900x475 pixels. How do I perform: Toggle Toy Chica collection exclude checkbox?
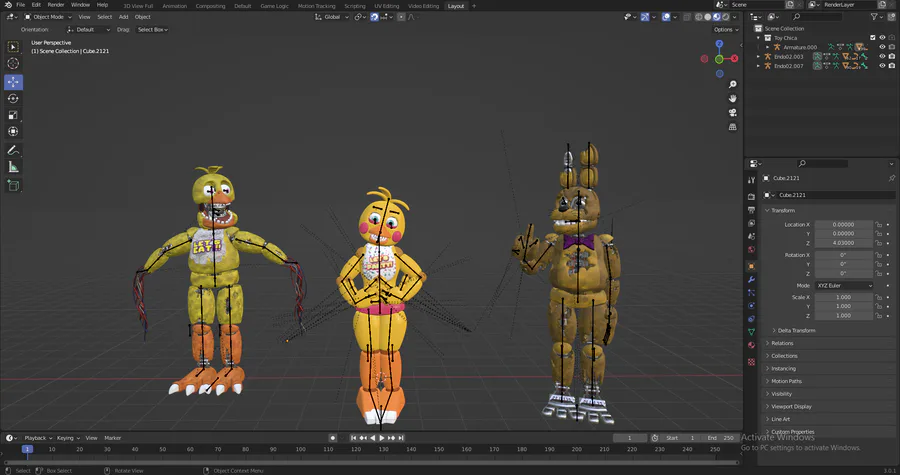873,38
